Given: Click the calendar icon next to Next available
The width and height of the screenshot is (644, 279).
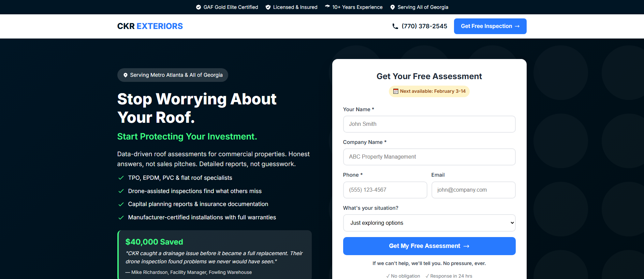Looking at the screenshot, I should pos(396,91).
